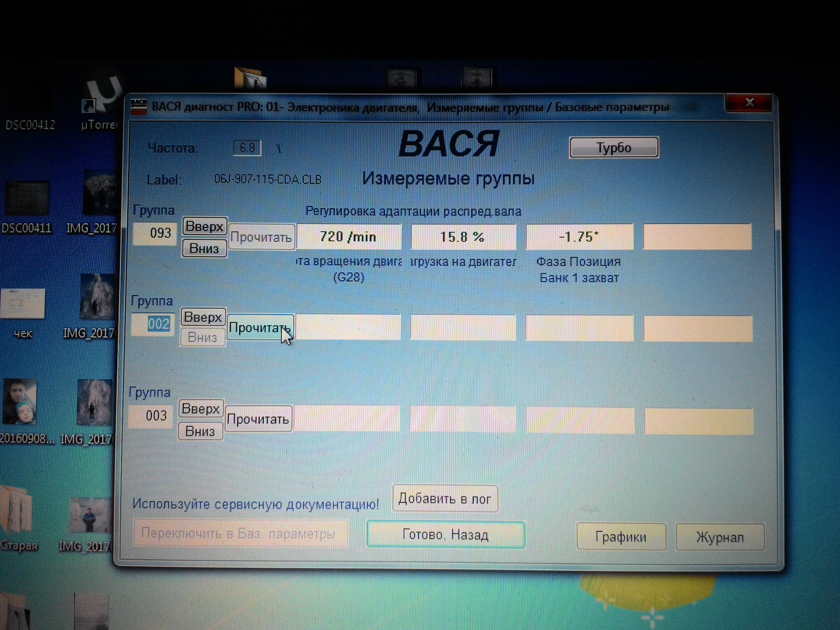Click the label 06J-907-115-CDA.CLB

coord(268,179)
